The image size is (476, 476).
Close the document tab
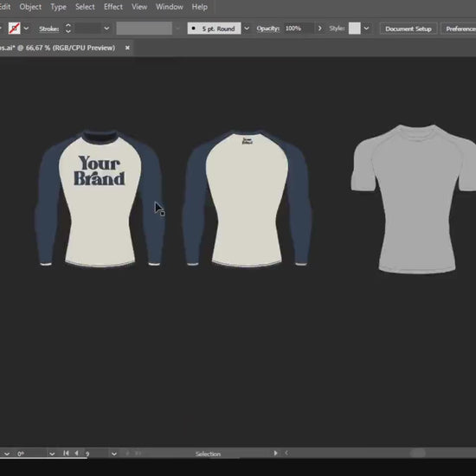[x=127, y=48]
